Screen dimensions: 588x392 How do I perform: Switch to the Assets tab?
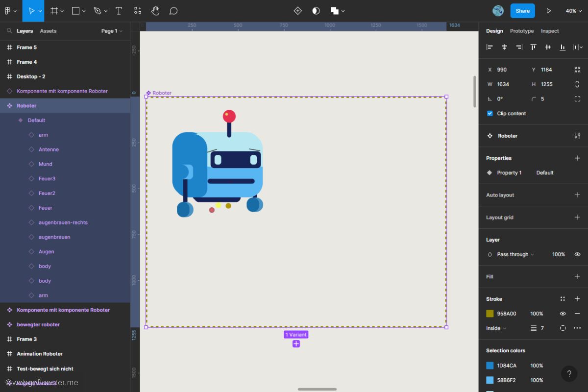[48, 31]
